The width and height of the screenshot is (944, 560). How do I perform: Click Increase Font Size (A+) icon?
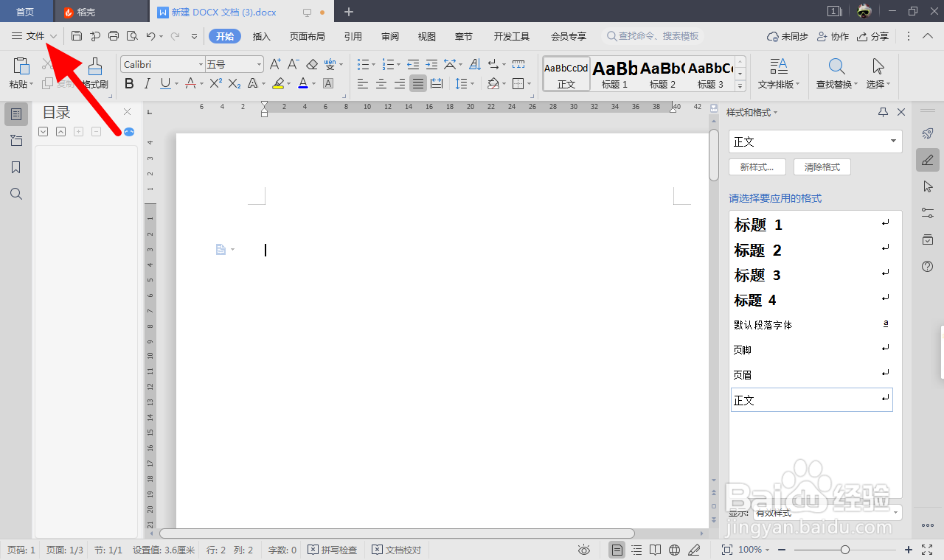pos(275,65)
